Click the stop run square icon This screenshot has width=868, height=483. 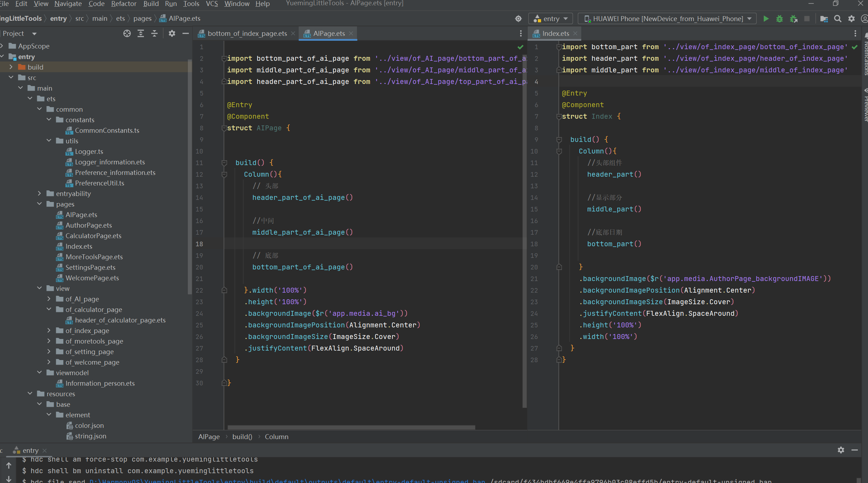807,19
